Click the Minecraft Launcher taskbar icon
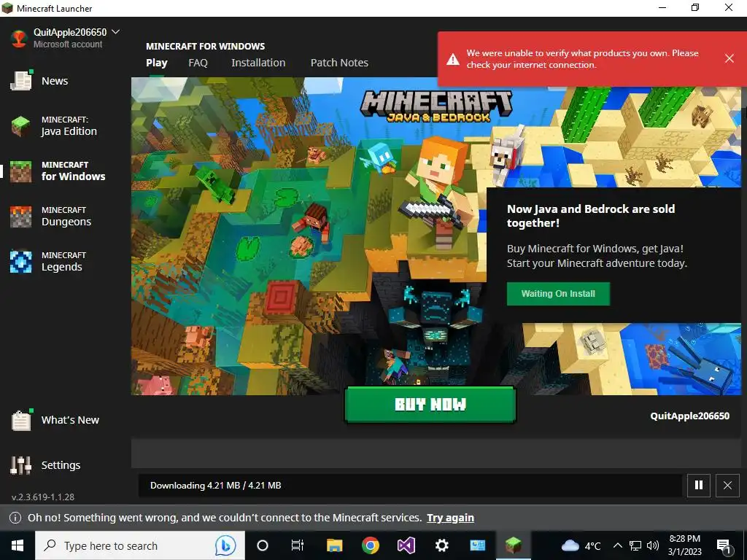The image size is (747, 560). click(x=514, y=545)
